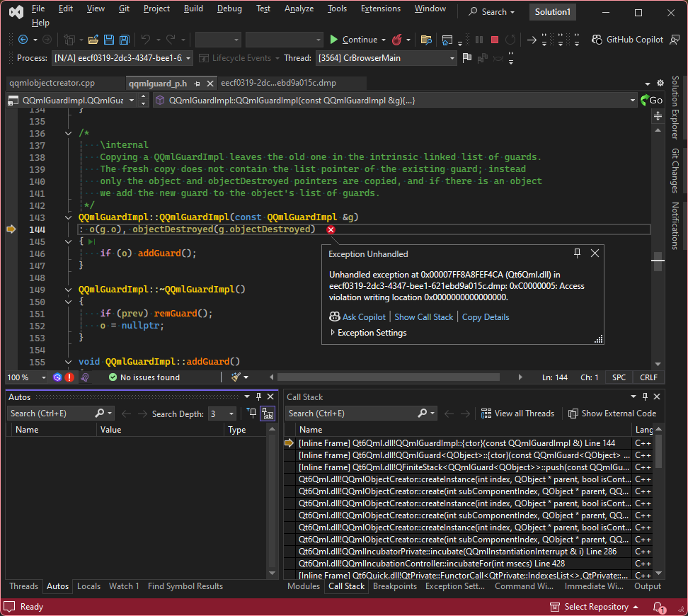Image resolution: width=688 pixels, height=616 pixels.
Task: Switch to the Locals tab
Action: (88, 586)
